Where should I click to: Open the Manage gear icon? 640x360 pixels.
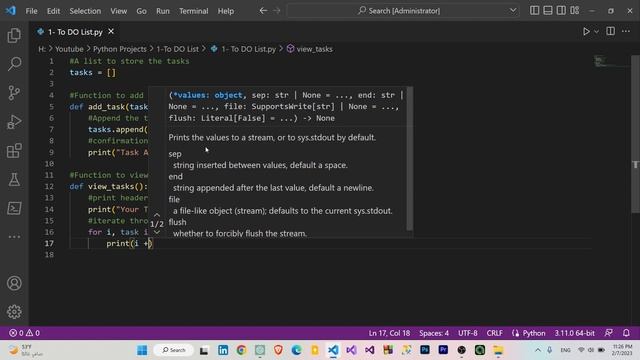pos(14,312)
